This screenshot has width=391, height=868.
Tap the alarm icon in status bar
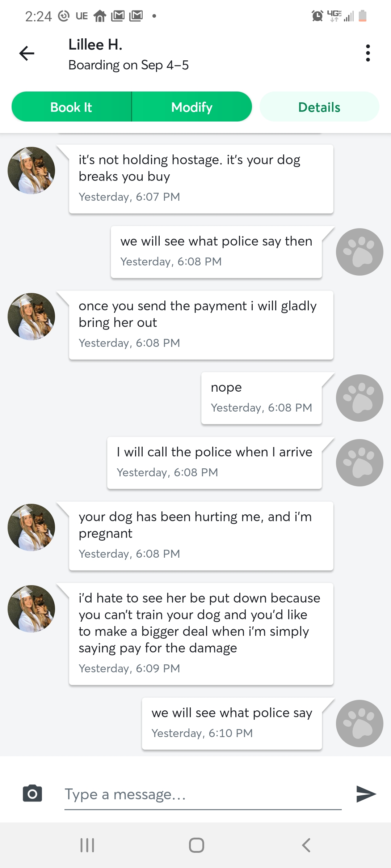click(317, 16)
